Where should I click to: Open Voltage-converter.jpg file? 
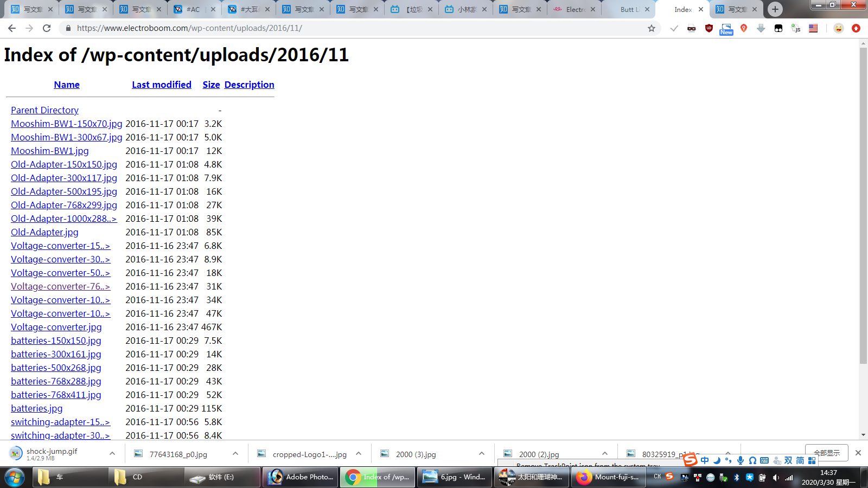point(56,327)
